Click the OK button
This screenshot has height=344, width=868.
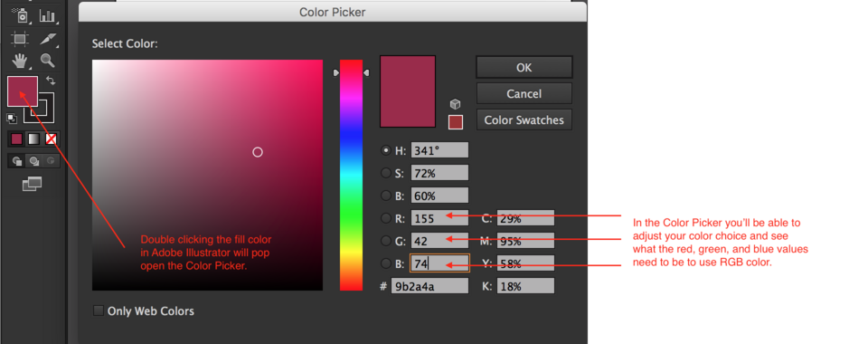[x=524, y=68]
